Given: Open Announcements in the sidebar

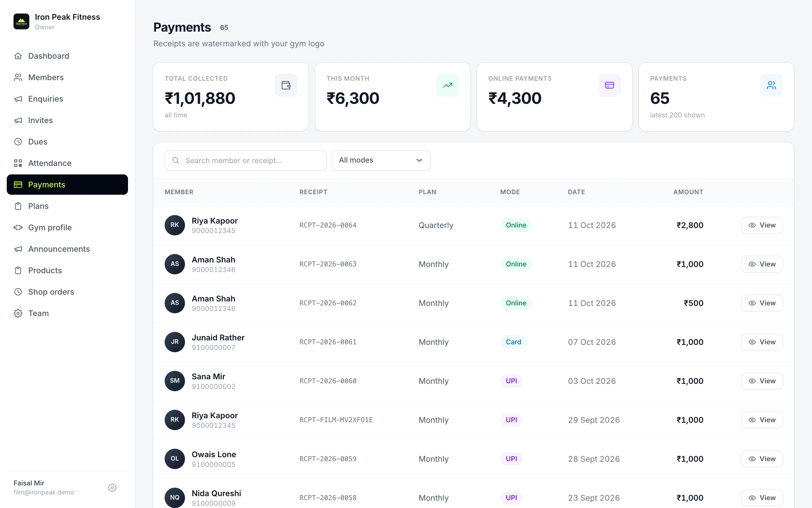Looking at the screenshot, I should pos(67,249).
